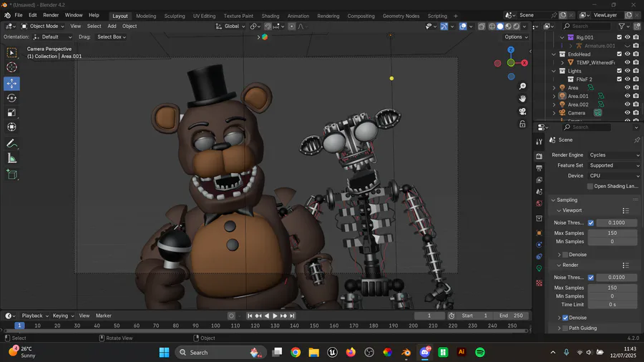This screenshot has height=362, width=644.
Task: Open the View Layer properties tab
Action: pyautogui.click(x=540, y=180)
